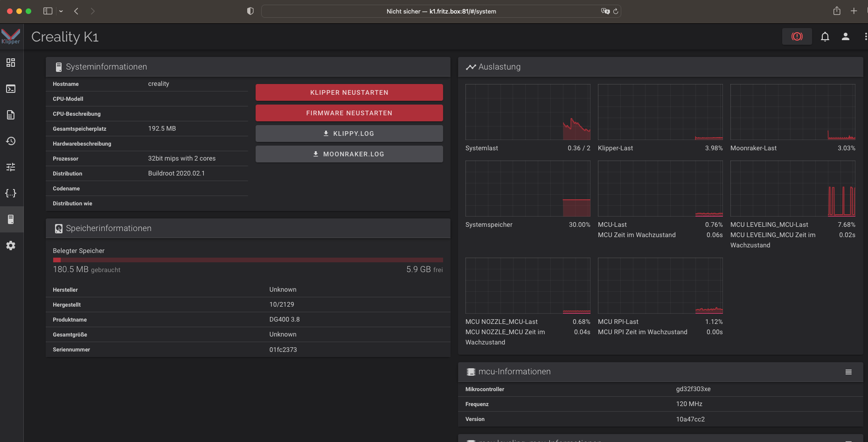Image resolution: width=868 pixels, height=442 pixels.
Task: Toggle the Safari sidebar button
Action: point(48,11)
